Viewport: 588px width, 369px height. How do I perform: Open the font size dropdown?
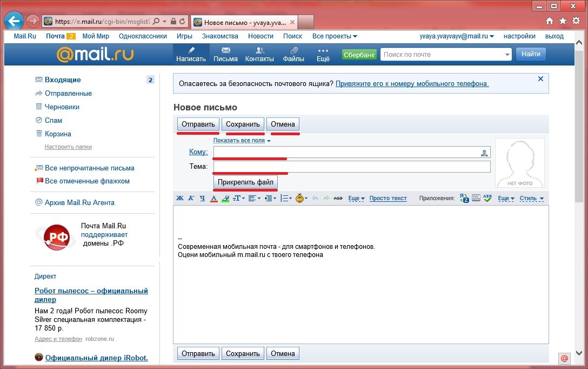[238, 198]
